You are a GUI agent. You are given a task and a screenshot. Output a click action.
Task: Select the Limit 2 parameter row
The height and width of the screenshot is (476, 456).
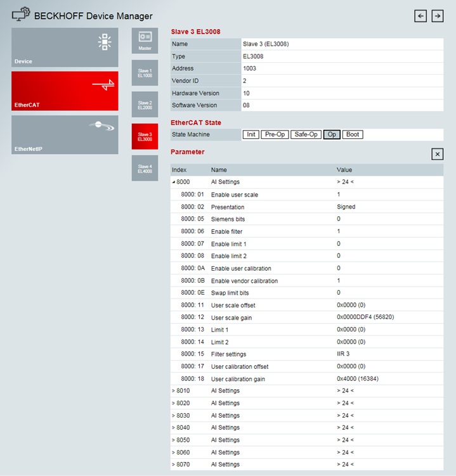coord(307,342)
